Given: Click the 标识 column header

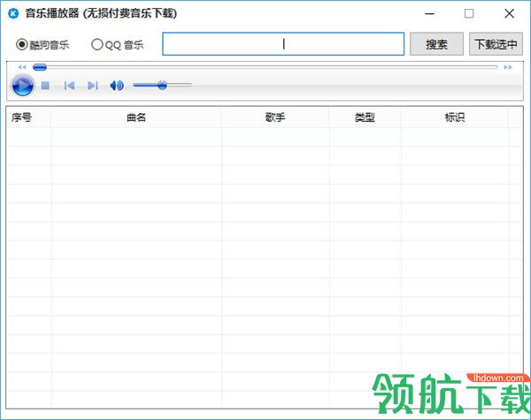Looking at the screenshot, I should pos(455,118).
